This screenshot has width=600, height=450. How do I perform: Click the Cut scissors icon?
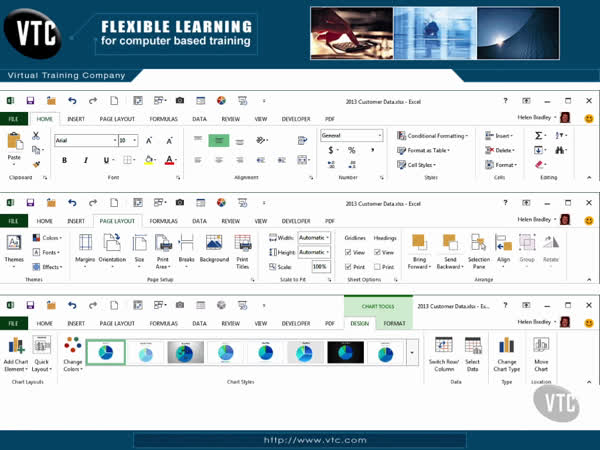pos(36,135)
